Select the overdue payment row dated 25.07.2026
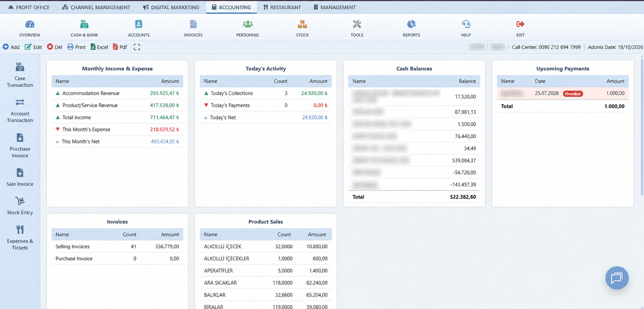 (563, 93)
